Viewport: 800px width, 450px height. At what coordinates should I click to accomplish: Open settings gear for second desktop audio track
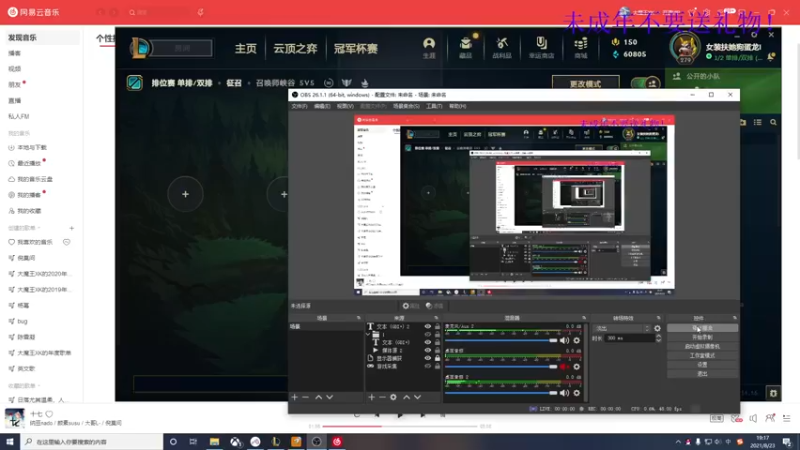577,367
